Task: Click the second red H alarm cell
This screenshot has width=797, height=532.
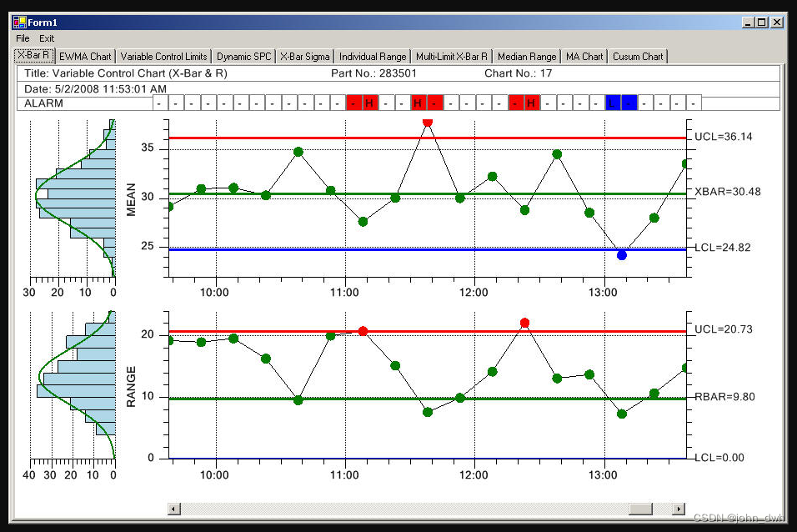Action: pyautogui.click(x=417, y=103)
